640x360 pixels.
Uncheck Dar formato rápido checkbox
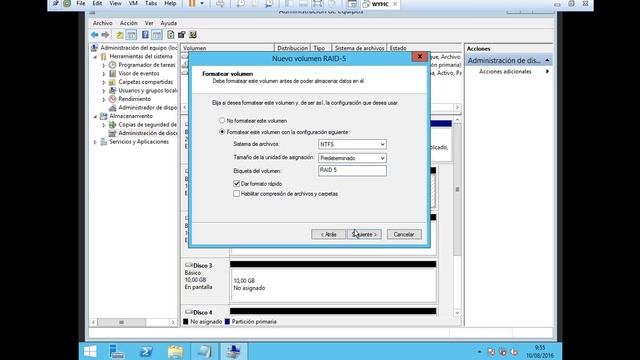pos(236,184)
